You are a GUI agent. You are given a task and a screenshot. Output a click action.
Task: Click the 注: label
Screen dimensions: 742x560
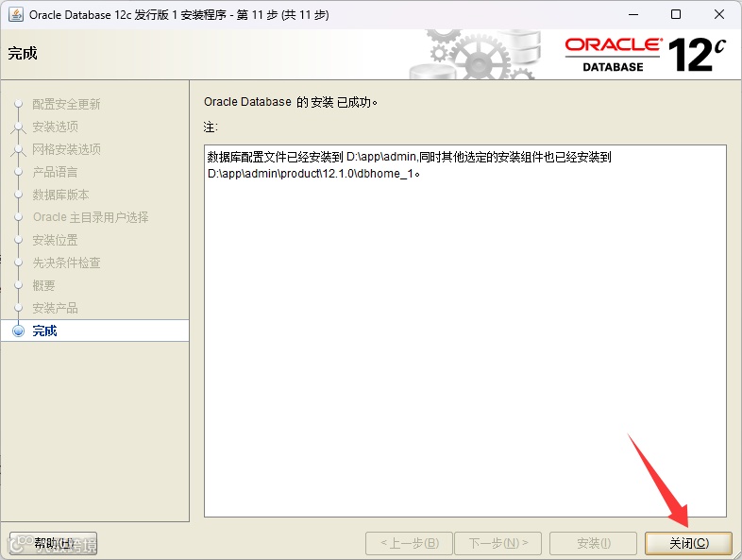(x=211, y=127)
